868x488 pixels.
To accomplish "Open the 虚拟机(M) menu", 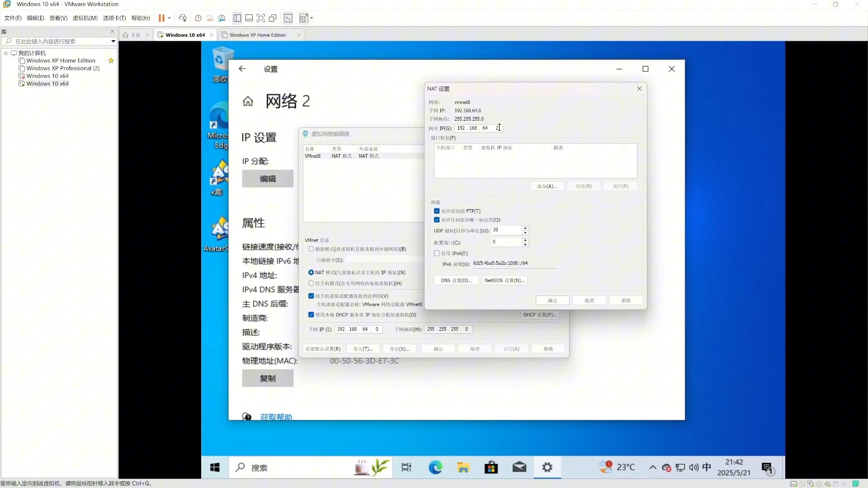I will [x=85, y=18].
